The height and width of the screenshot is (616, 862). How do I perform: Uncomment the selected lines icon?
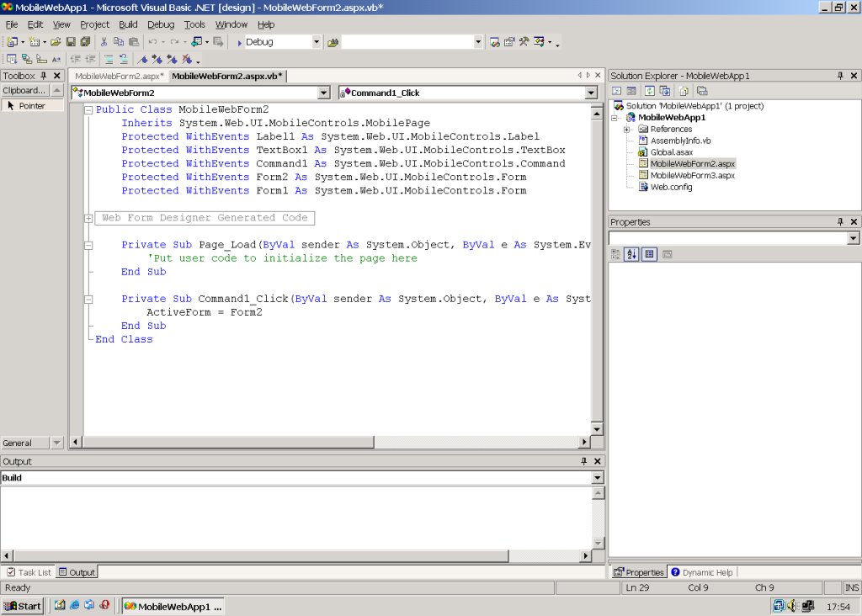click(x=124, y=60)
